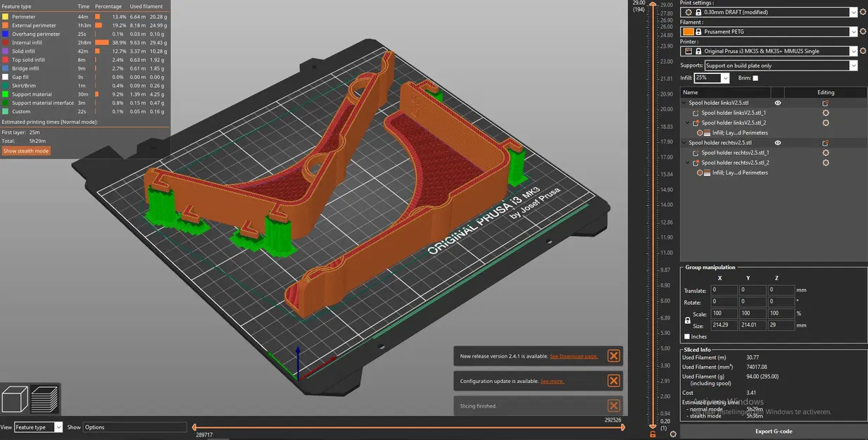Collapse the Spool holder rechtsv2.5.stl tree item
Screen dimensions: 868x440
684,143
